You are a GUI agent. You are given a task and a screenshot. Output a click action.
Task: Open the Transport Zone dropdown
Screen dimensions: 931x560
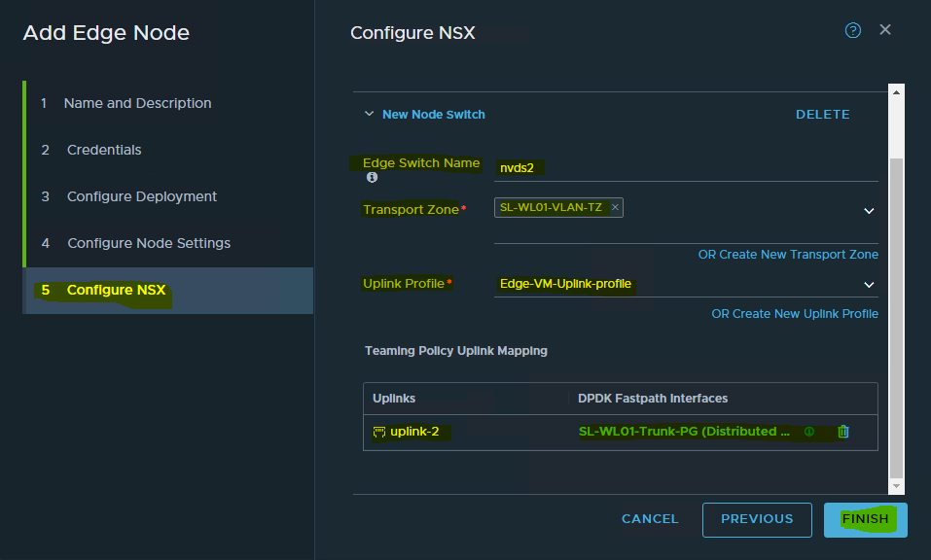point(869,211)
